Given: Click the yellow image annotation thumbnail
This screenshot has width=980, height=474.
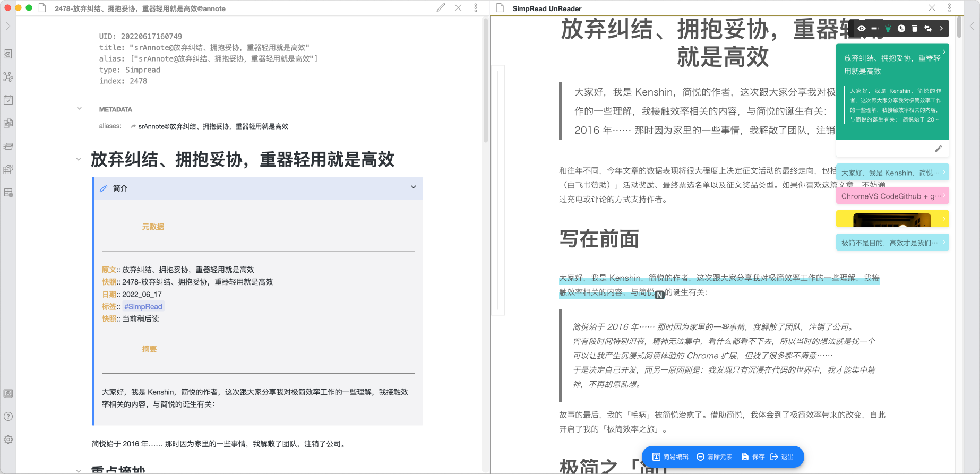Looking at the screenshot, I should (x=892, y=219).
